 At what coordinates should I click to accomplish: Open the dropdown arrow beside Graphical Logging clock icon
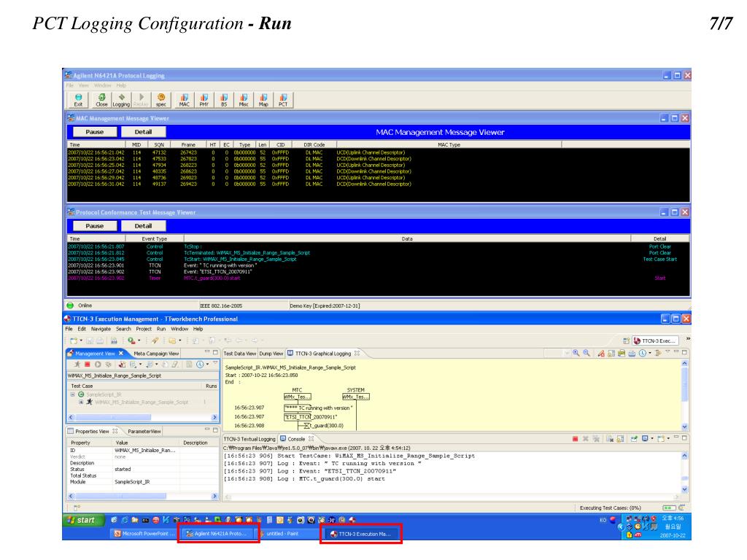click(x=650, y=353)
